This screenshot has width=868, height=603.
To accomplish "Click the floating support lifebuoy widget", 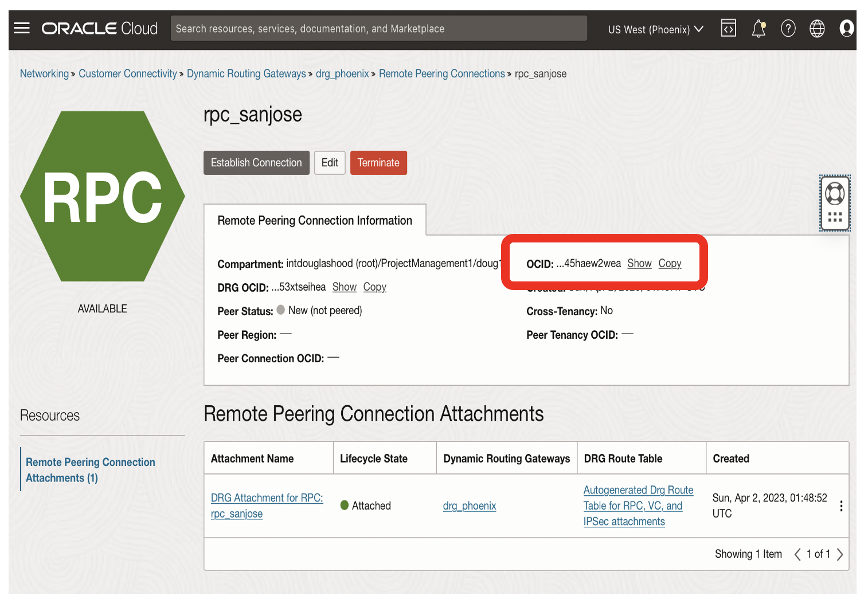I will [835, 194].
